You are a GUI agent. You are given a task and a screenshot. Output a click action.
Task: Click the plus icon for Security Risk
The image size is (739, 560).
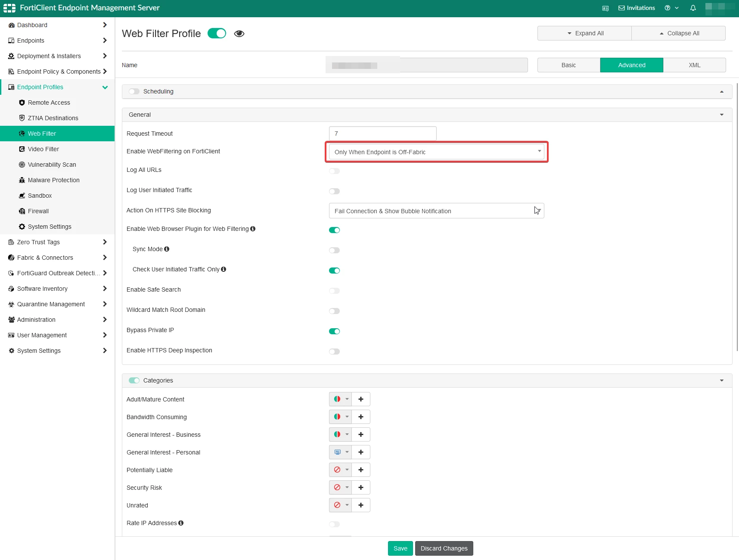coord(361,488)
